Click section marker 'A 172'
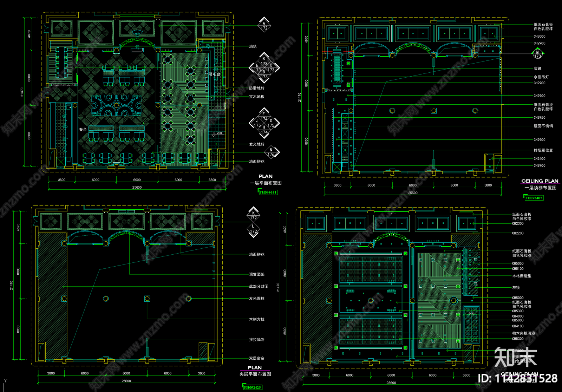This screenshot has height=392, width=562. click(264, 25)
